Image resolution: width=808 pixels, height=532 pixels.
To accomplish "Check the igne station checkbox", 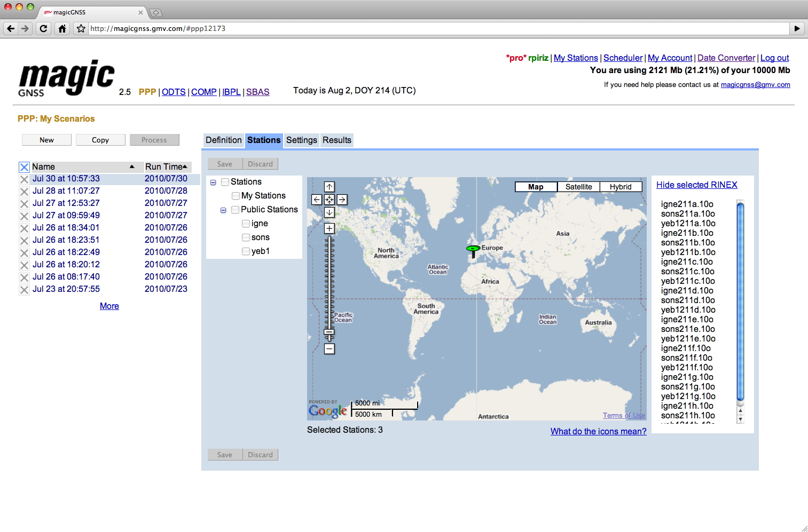I will click(x=246, y=223).
